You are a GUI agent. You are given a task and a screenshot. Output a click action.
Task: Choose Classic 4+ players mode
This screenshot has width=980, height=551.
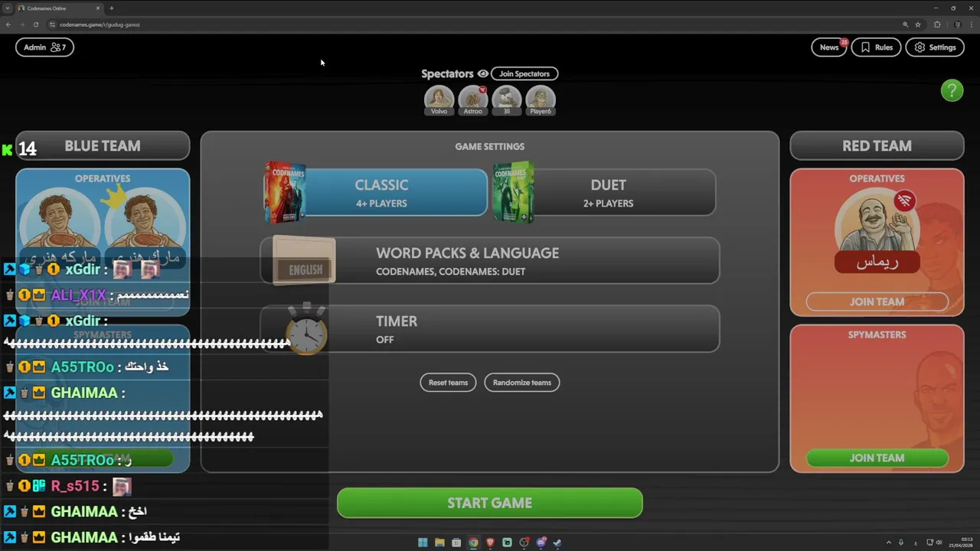click(381, 192)
